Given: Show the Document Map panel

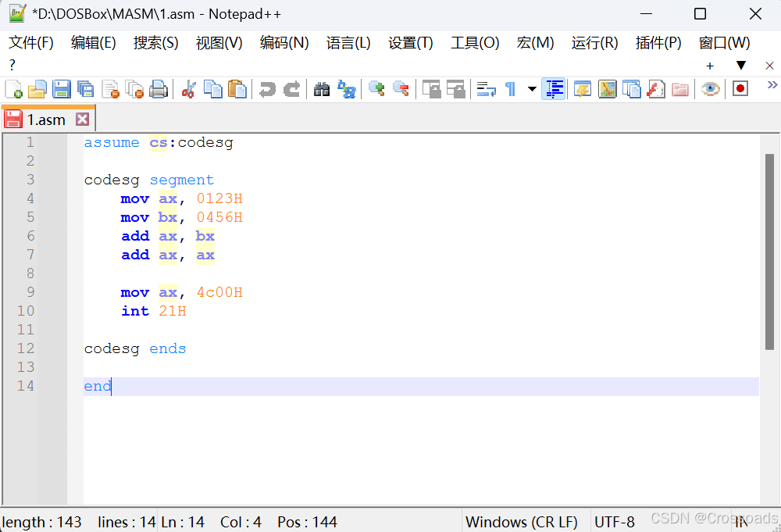Looking at the screenshot, I should click(607, 89).
